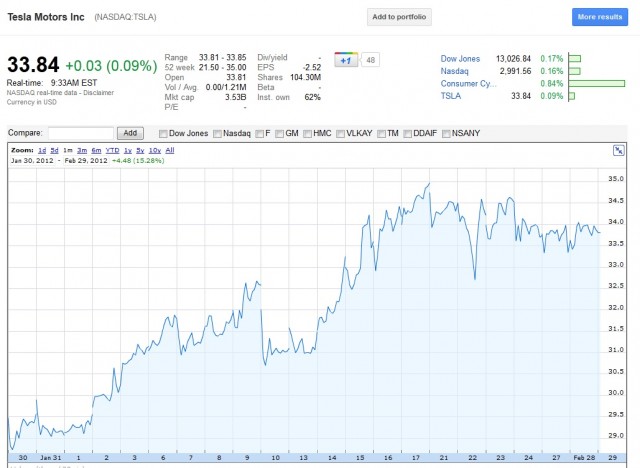Select the VLKAY compare checkbox
Viewport: 640px width, 468px height.
click(340, 133)
